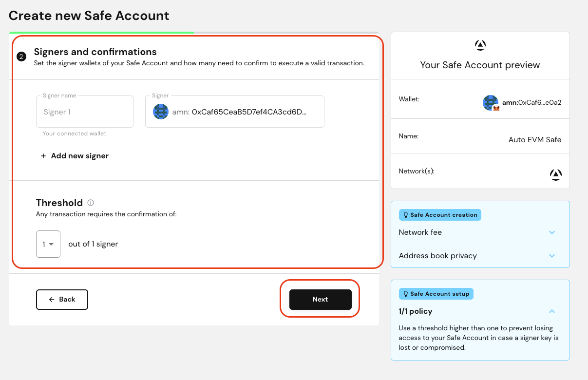Click the step 2 number badge
588x380 pixels.
pos(21,57)
